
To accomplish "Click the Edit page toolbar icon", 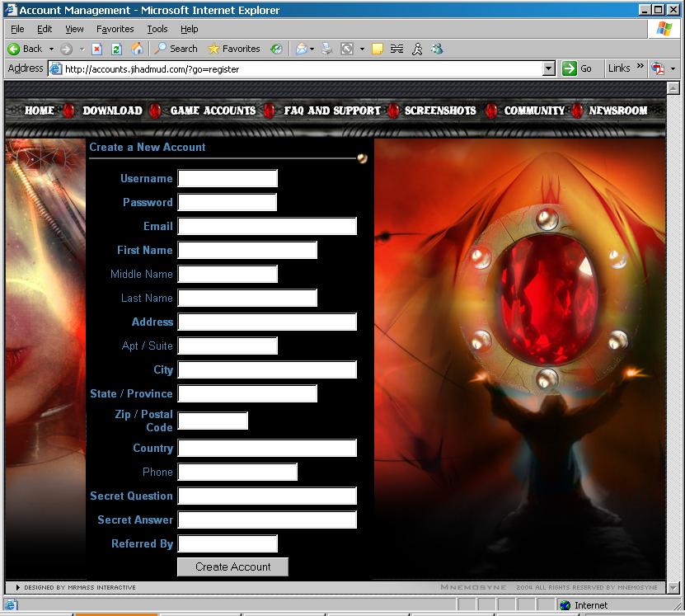I will point(347,49).
